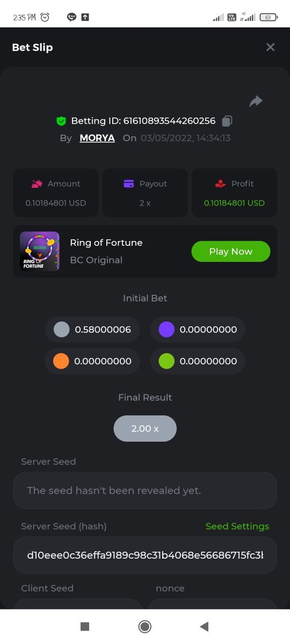
Task: Tap the Payout wallet icon
Action: point(129,184)
